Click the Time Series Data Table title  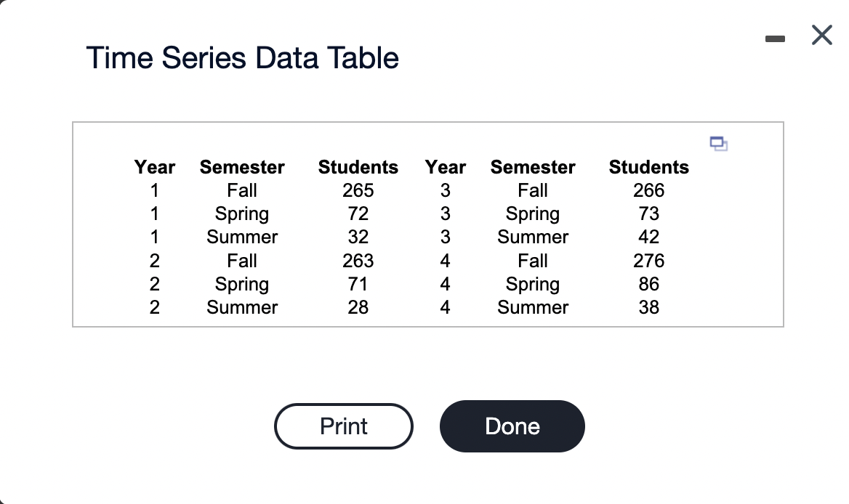click(243, 58)
